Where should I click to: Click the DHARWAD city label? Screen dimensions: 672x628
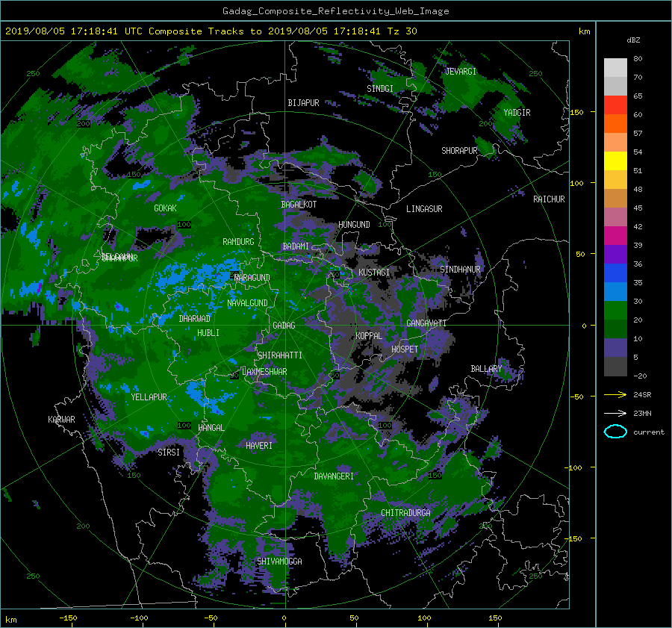point(195,319)
